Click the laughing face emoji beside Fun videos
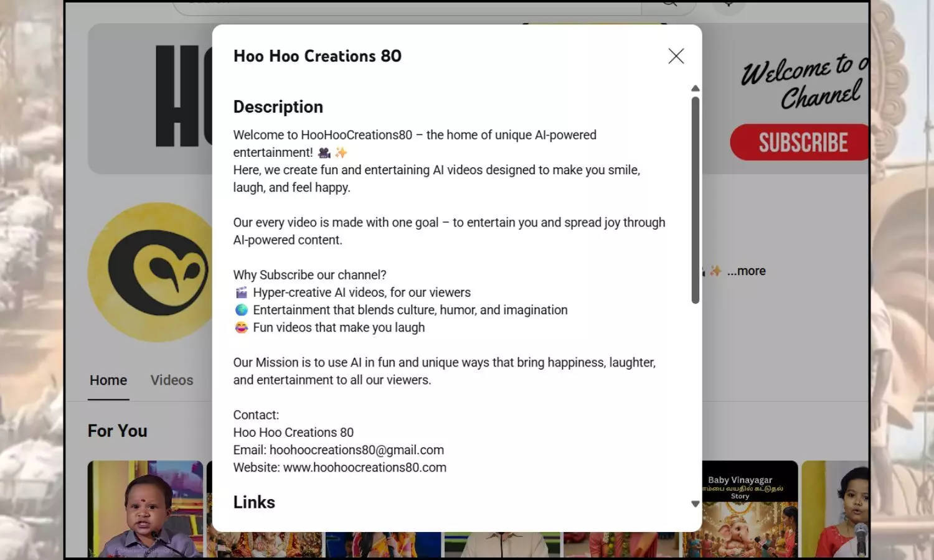The image size is (934, 560). (x=241, y=327)
